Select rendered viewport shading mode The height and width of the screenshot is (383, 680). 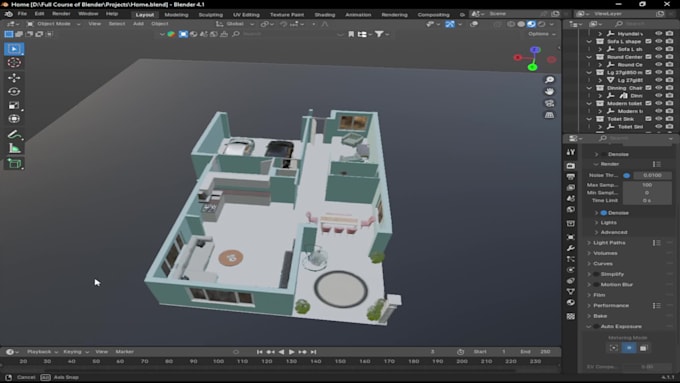point(541,24)
